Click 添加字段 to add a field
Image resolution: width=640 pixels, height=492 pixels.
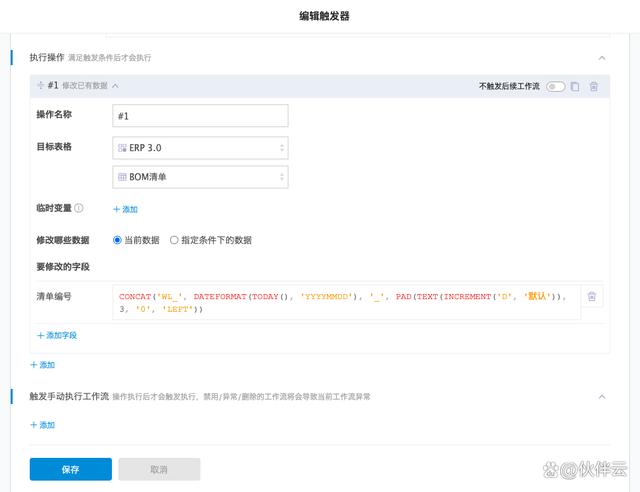(x=57, y=336)
